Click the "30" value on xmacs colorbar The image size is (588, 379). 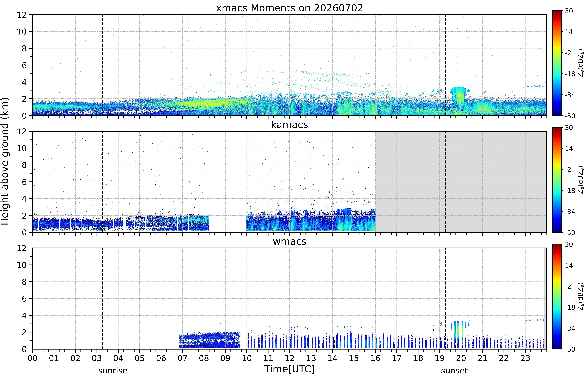(x=569, y=11)
